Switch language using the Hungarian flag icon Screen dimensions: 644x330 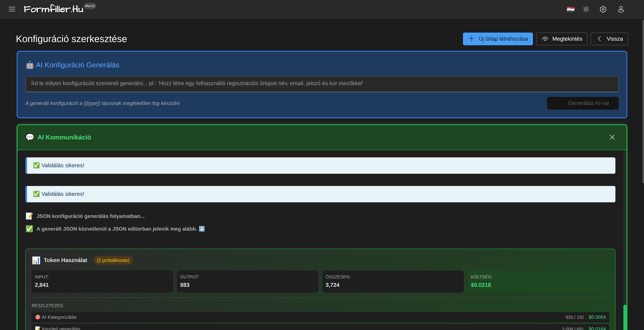click(x=571, y=9)
